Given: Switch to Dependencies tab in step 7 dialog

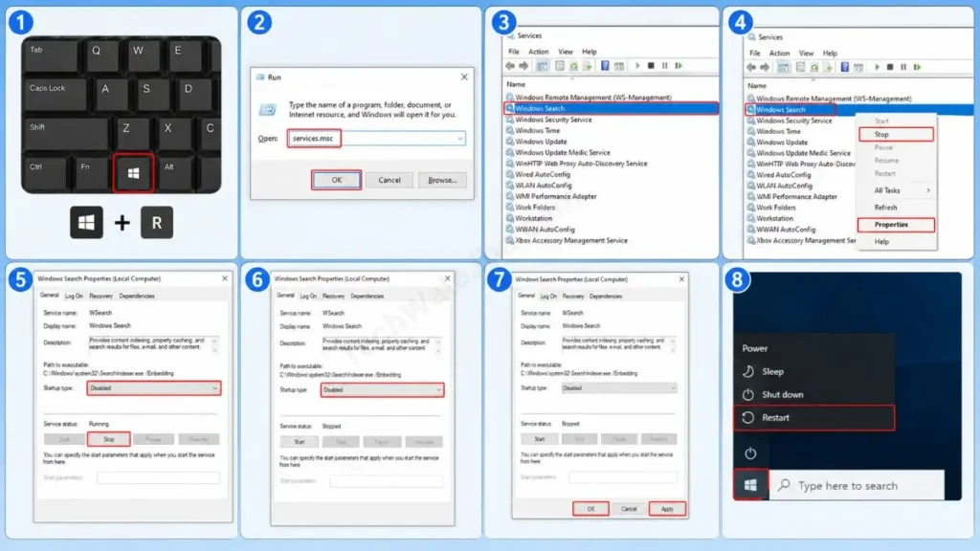Looking at the screenshot, I should point(605,297).
